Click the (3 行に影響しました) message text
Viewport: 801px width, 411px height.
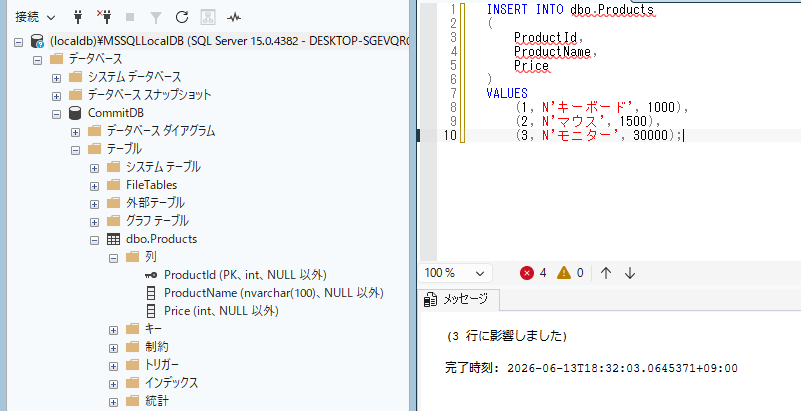506,336
